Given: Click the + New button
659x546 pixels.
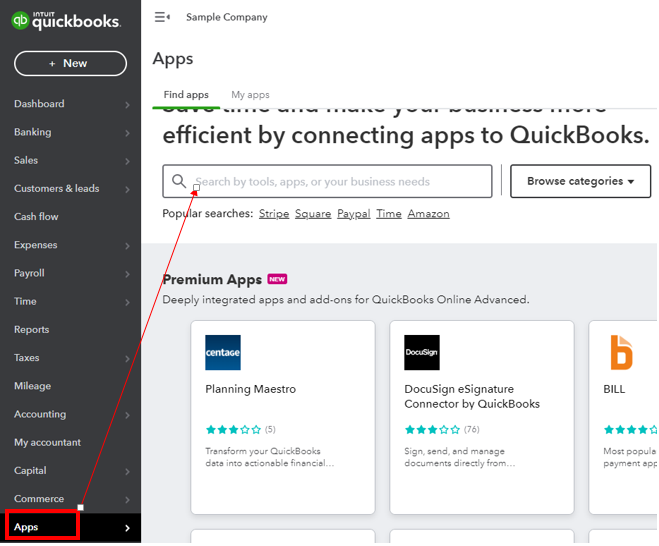Looking at the screenshot, I should [70, 63].
